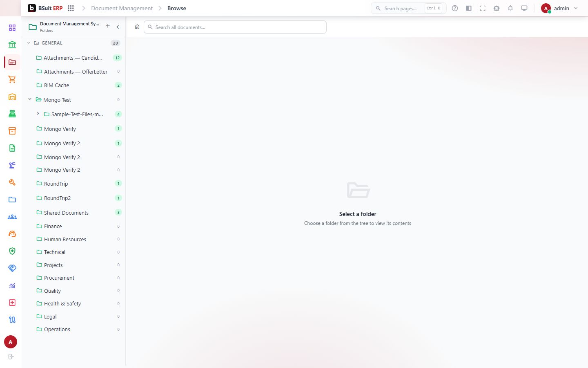
Task: Open the orange headset support icon
Action: point(12,234)
